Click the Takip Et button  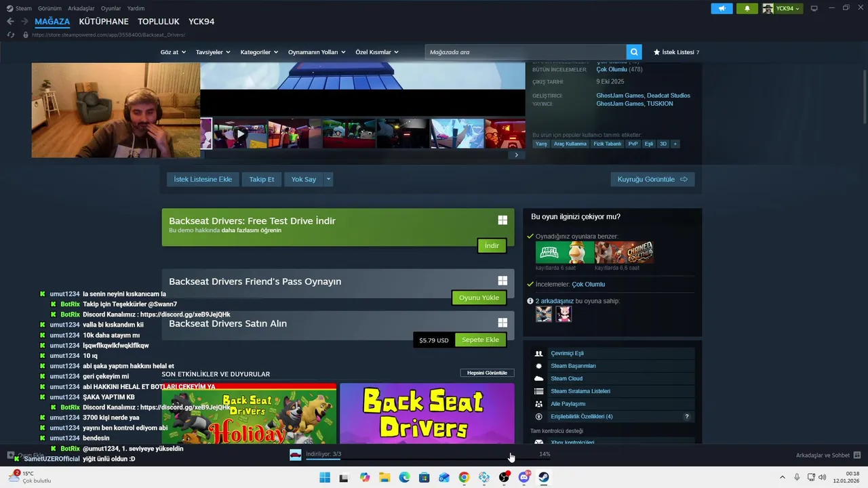262,180
